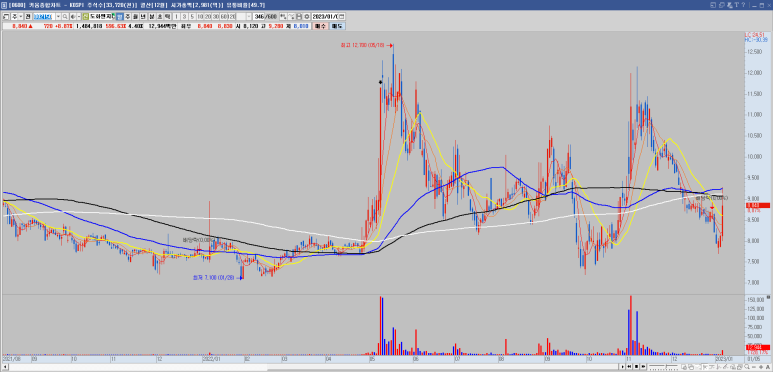This screenshot has width=773, height=372.
Task: Click the A text annotation icon at bottom right
Action: [768, 367]
